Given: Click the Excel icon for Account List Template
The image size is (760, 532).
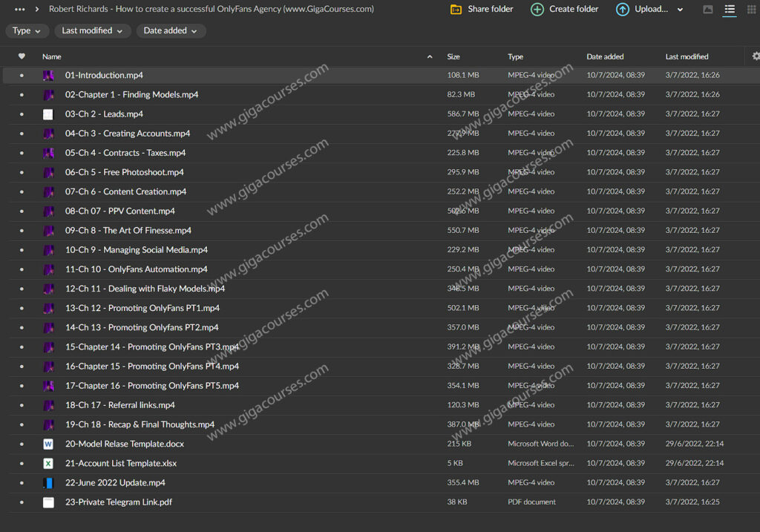Looking at the screenshot, I should (48, 463).
